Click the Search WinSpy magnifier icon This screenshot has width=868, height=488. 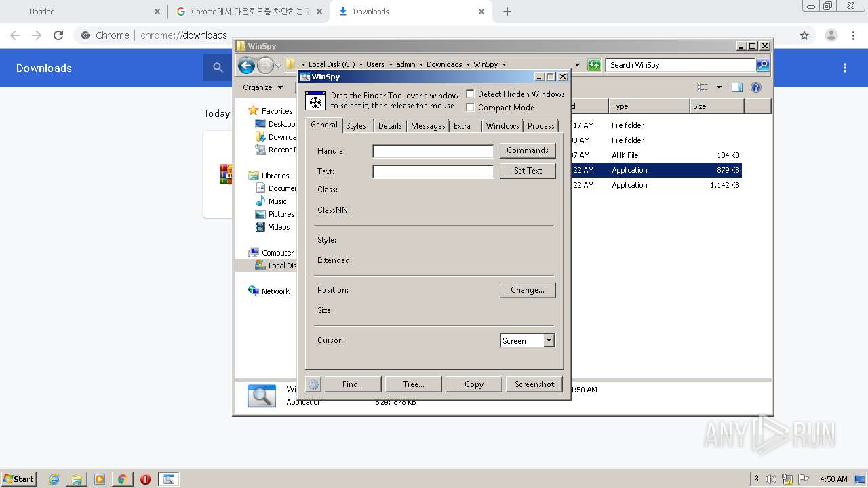point(763,65)
